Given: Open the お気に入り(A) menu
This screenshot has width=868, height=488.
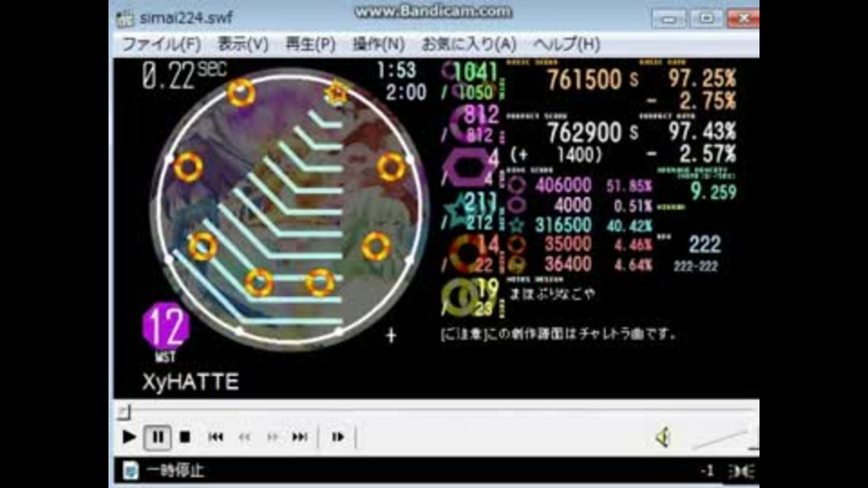Looking at the screenshot, I should [x=469, y=44].
